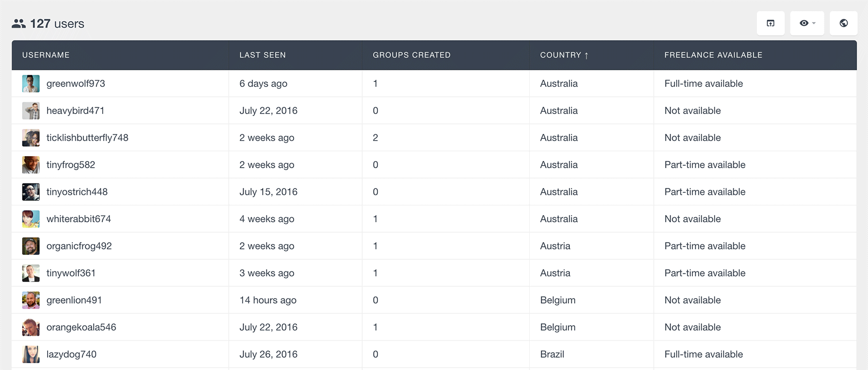
Task: Click Brazil in lazydog740's row
Action: click(552, 354)
